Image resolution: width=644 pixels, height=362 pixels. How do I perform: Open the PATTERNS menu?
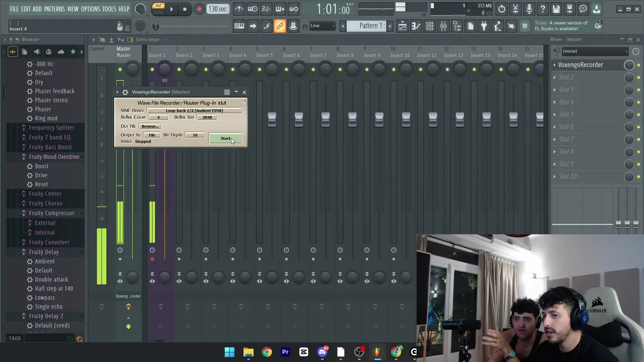click(x=54, y=9)
